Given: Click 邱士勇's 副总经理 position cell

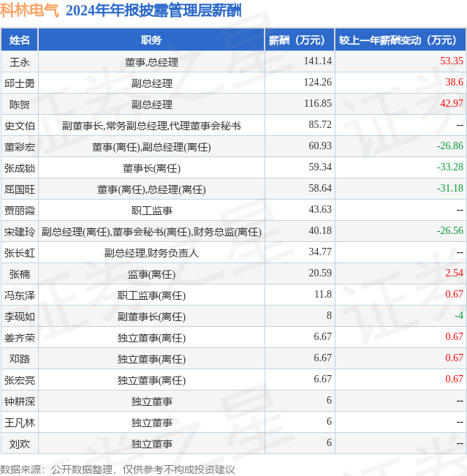Looking at the screenshot, I should click(x=151, y=83).
